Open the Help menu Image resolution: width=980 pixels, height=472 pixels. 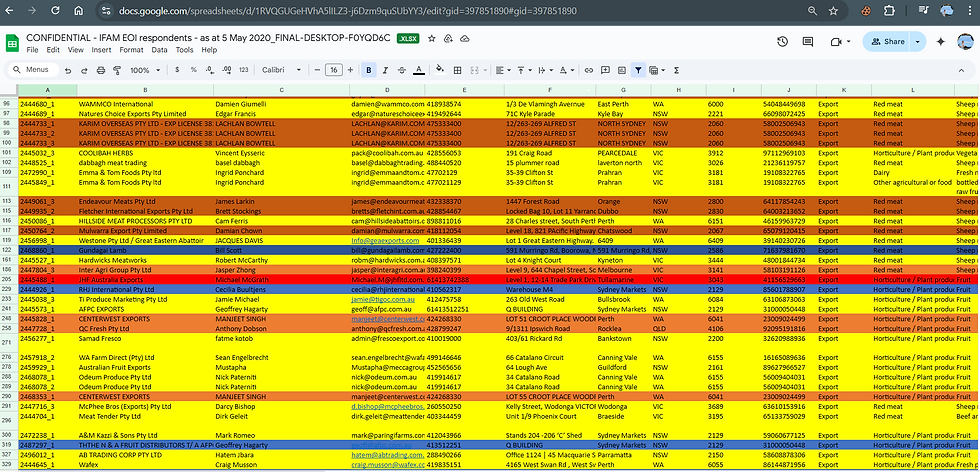pyautogui.click(x=209, y=50)
